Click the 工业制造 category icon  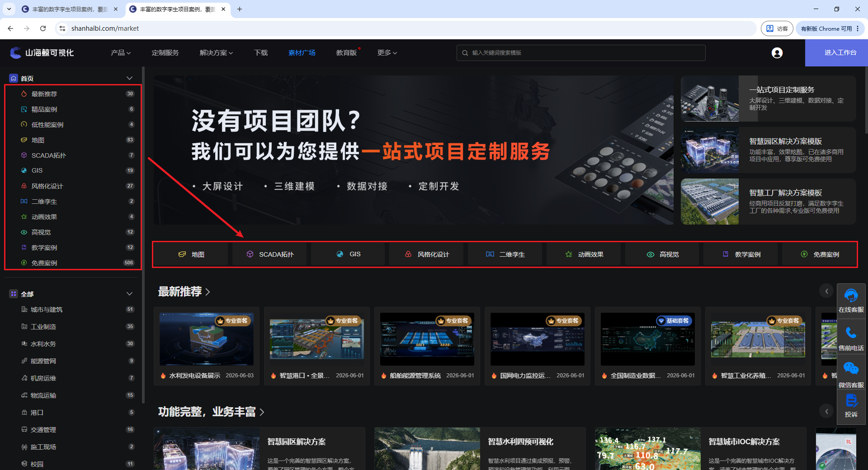pos(24,327)
